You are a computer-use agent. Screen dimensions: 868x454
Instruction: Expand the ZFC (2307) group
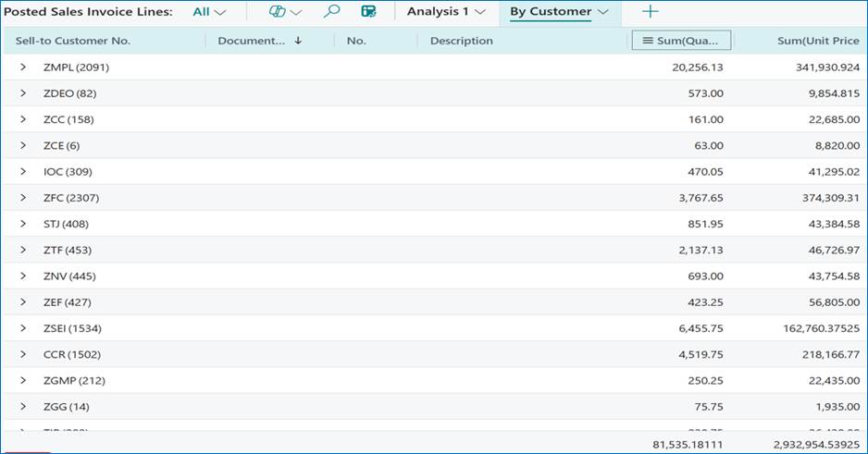tap(23, 198)
